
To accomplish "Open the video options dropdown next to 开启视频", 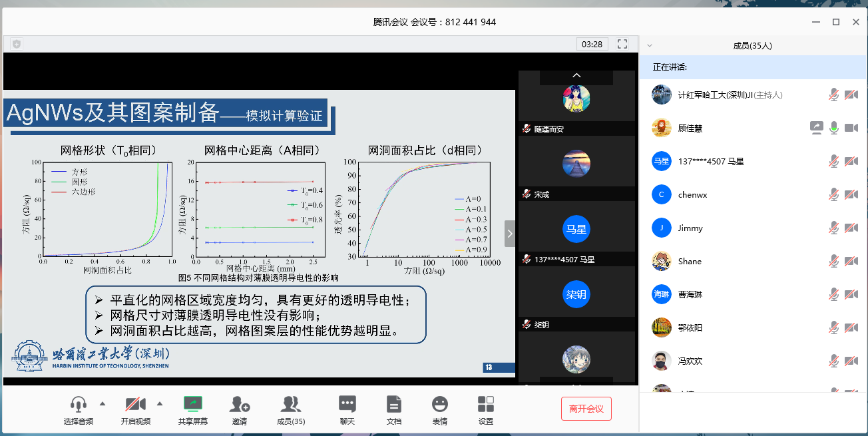I will point(158,402).
